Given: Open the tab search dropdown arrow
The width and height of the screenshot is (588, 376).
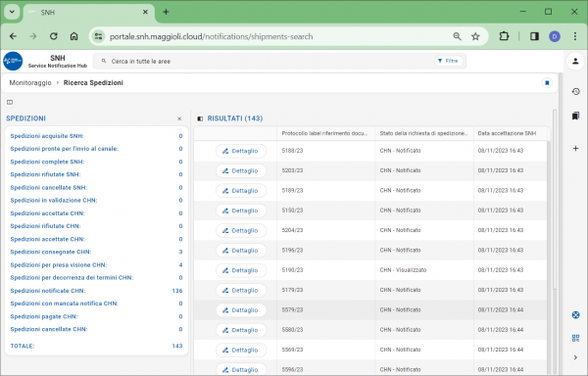Looking at the screenshot, I should tap(12, 12).
